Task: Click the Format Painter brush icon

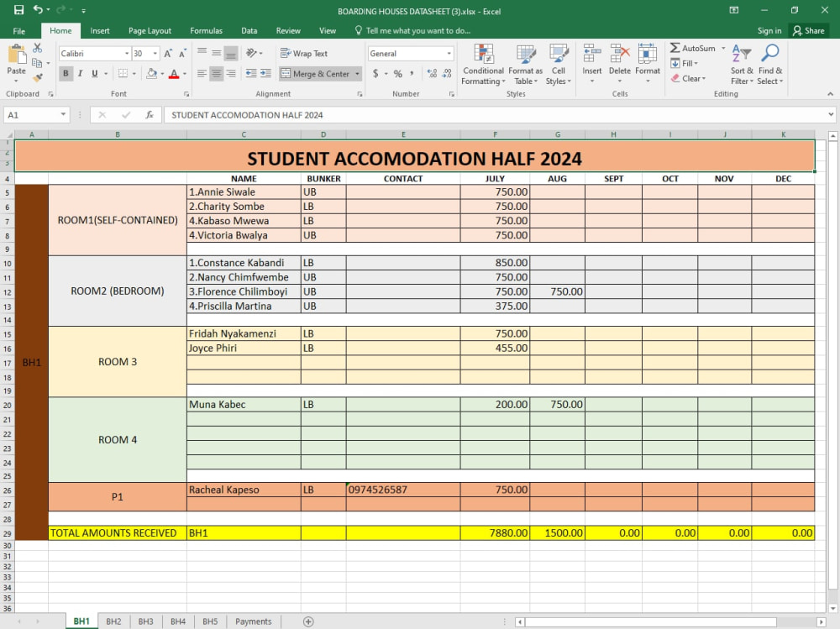Action: tap(37, 77)
